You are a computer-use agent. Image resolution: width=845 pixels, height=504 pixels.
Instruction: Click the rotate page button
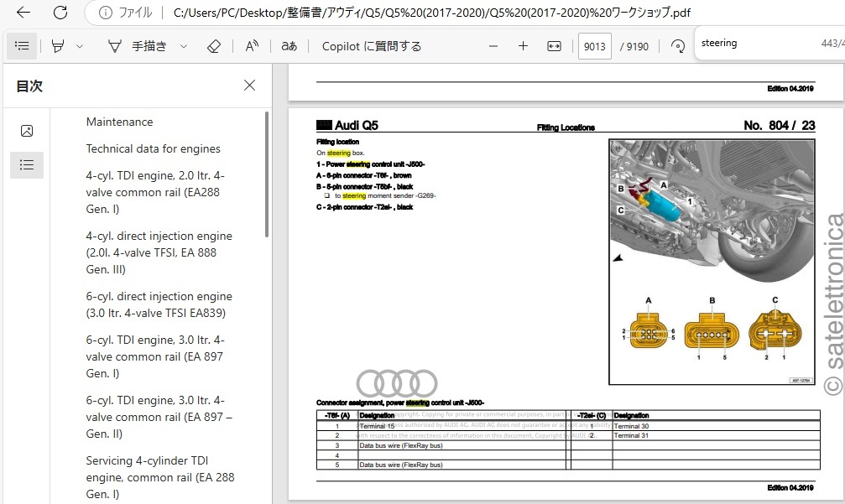coord(677,46)
